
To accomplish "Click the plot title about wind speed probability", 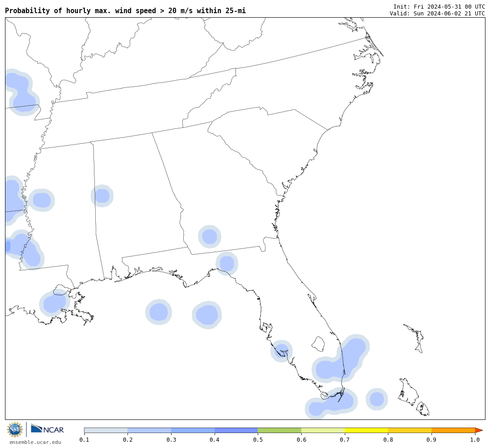I will [x=125, y=10].
